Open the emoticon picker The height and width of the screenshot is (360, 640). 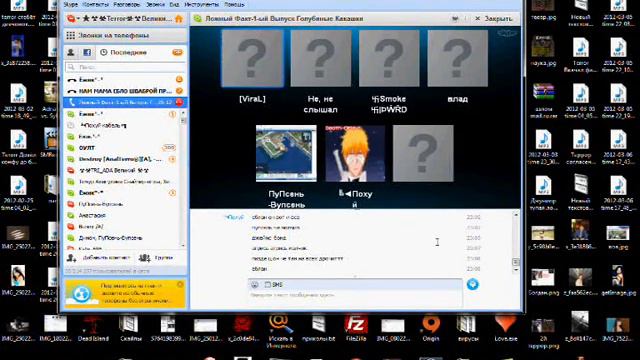(x=254, y=284)
